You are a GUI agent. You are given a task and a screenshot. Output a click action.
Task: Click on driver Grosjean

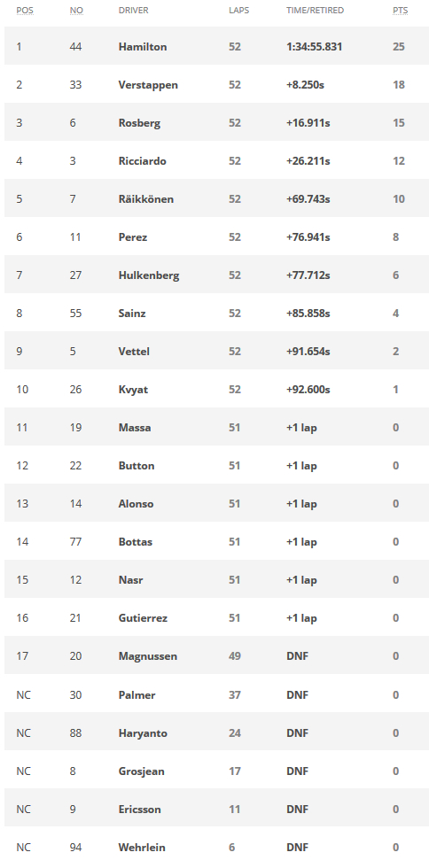(x=141, y=771)
